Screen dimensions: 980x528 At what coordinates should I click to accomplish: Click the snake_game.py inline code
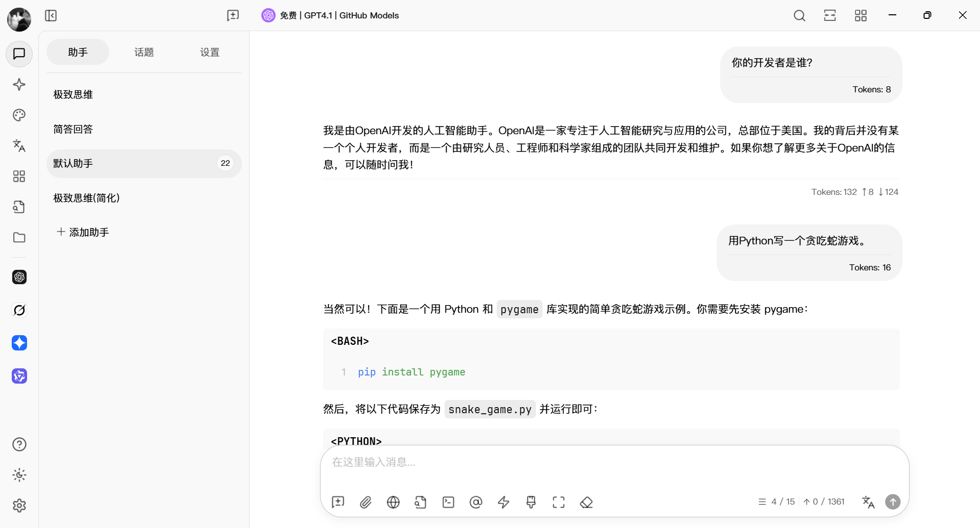tap(490, 409)
